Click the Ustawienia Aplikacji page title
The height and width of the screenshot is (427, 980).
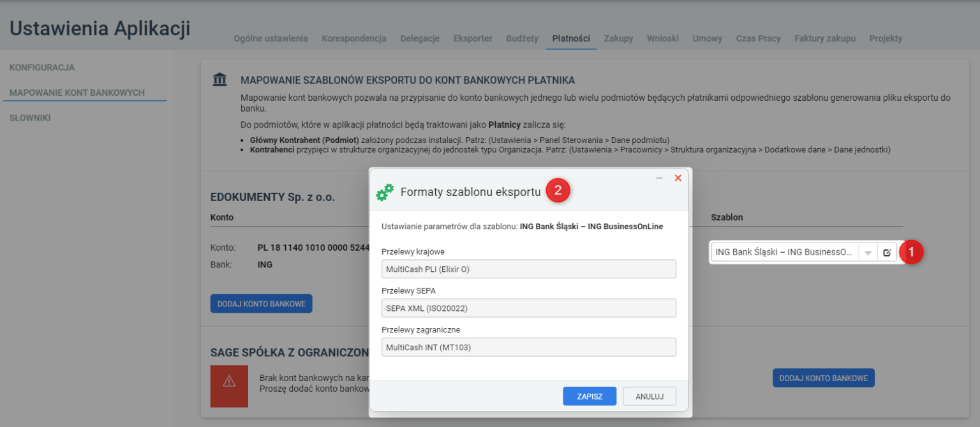coord(100,28)
